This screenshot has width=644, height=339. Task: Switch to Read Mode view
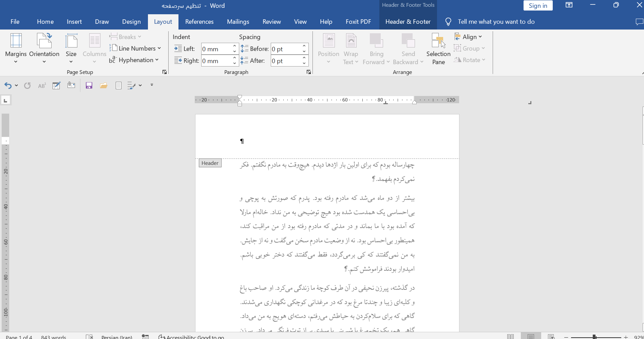(x=511, y=337)
